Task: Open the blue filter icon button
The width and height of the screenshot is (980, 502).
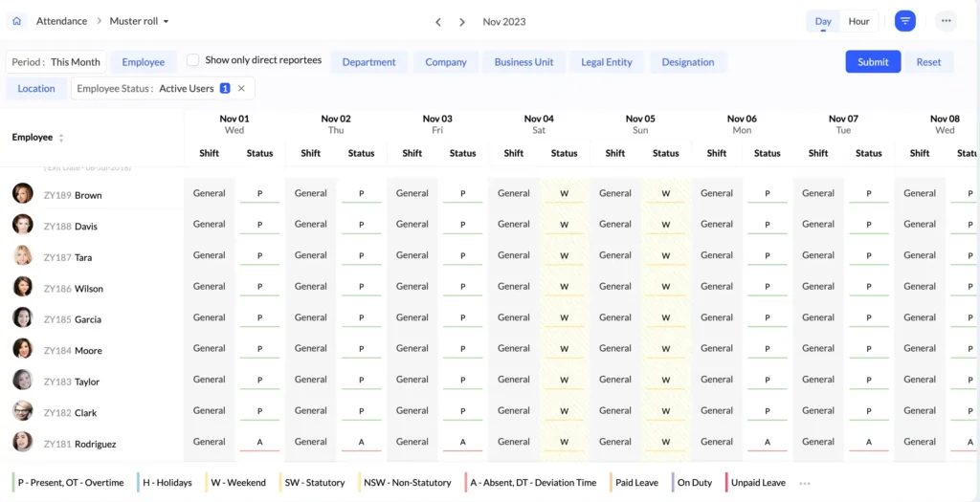Action: [904, 21]
